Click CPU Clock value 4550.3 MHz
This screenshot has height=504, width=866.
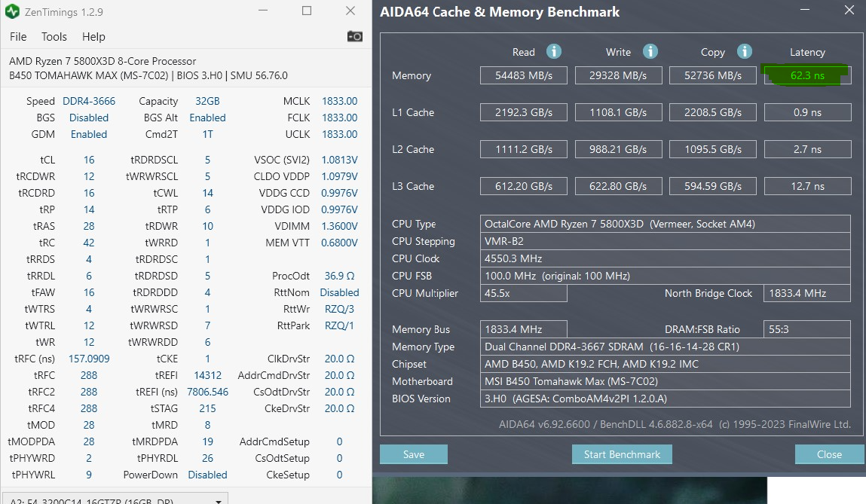(666, 258)
